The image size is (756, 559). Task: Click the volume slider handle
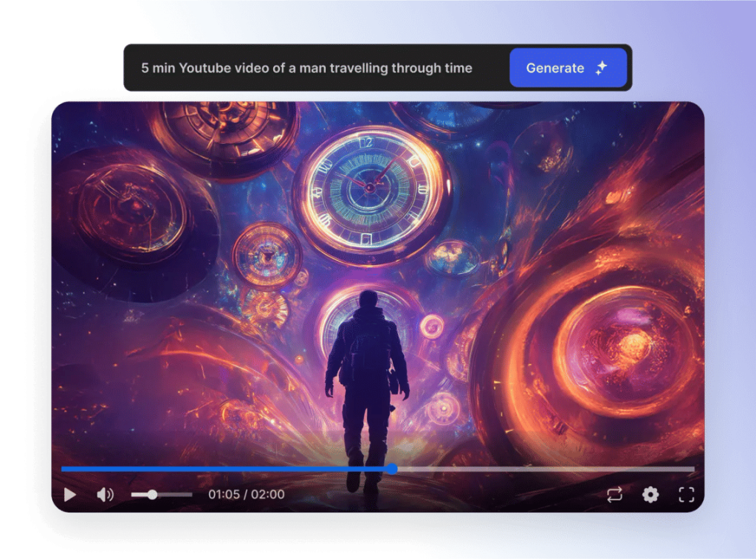tap(154, 495)
